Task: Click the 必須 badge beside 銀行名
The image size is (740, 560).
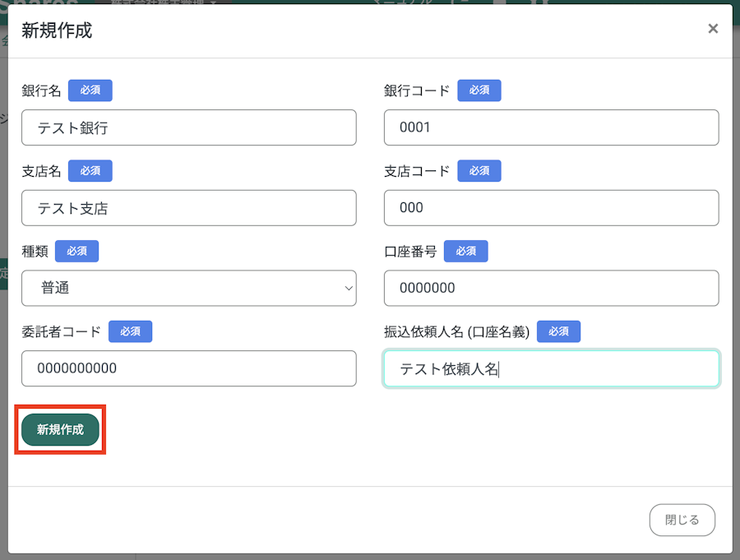Action: click(90, 90)
